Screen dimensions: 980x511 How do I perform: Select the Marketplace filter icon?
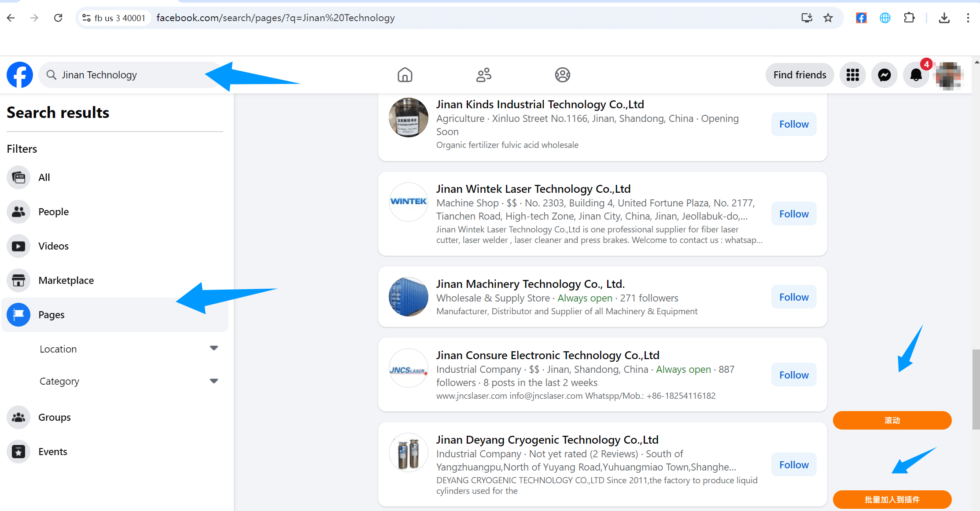18,280
